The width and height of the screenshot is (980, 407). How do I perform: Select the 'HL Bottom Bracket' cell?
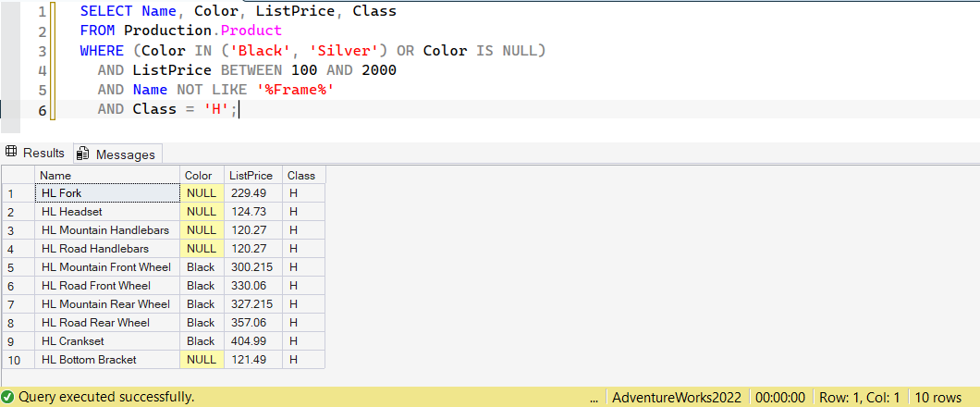point(107,360)
